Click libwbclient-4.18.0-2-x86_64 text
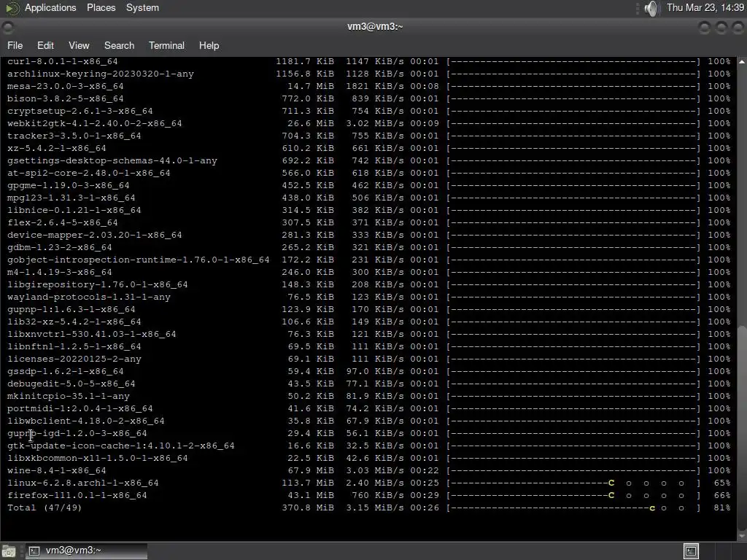Screen dimensions: 747x560 [86, 421]
